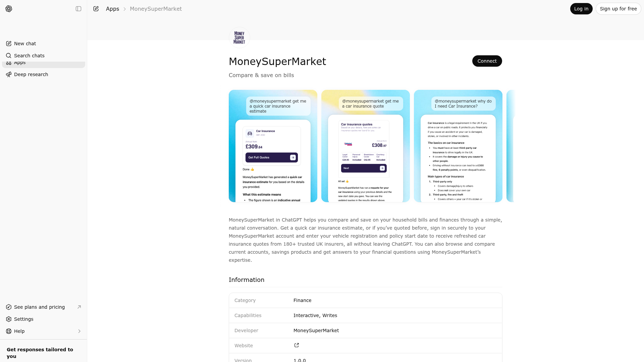Click Sign up for free

pyautogui.click(x=618, y=9)
